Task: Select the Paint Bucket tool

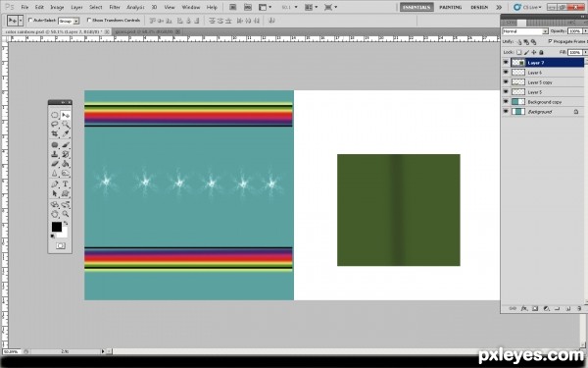Action: click(x=66, y=164)
